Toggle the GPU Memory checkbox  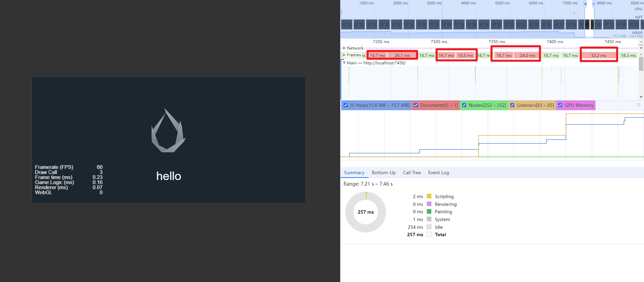[x=560, y=105]
